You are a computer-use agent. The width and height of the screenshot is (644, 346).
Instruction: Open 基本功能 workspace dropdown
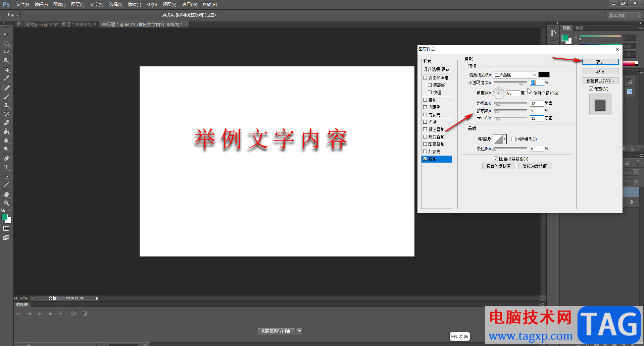coord(625,15)
